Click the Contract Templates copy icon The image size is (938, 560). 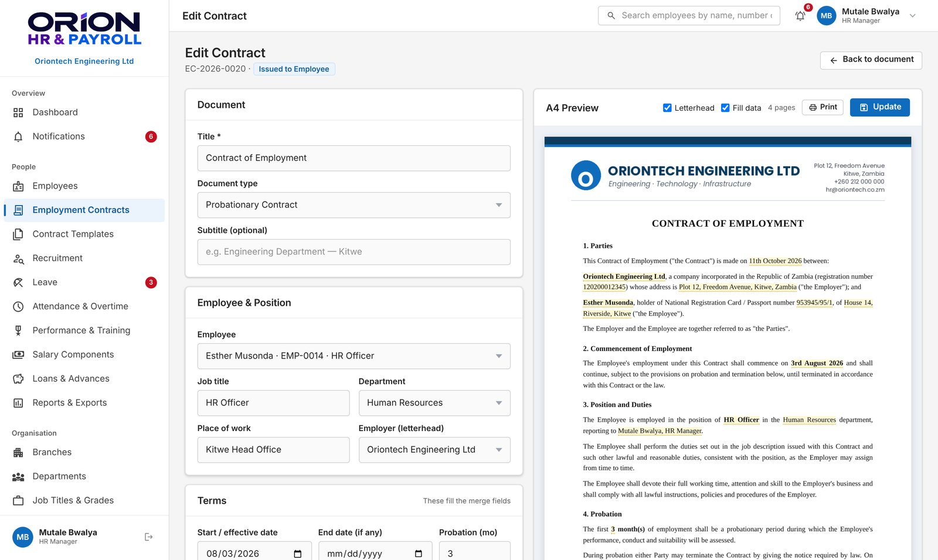(18, 234)
